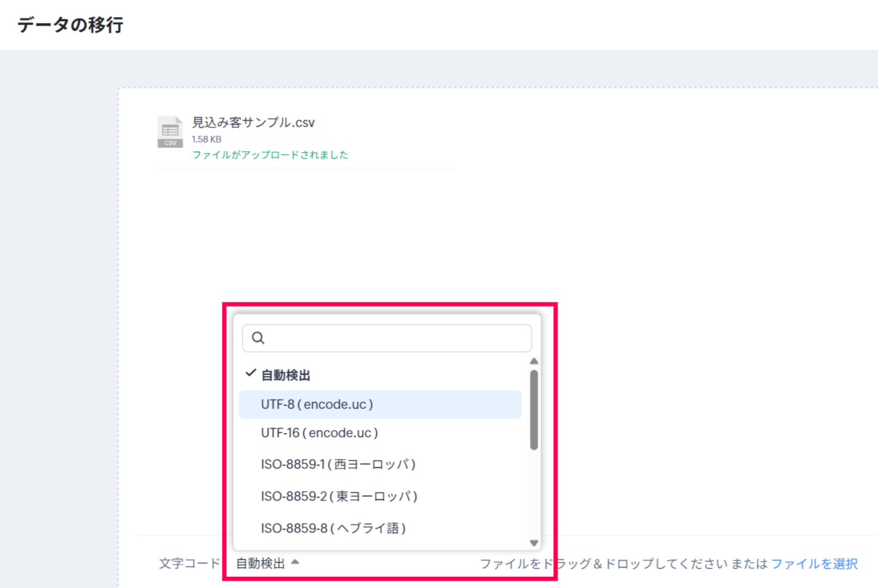Open the ファイルを選択 link
Viewport: 878px width, 588px height.
pos(814,564)
